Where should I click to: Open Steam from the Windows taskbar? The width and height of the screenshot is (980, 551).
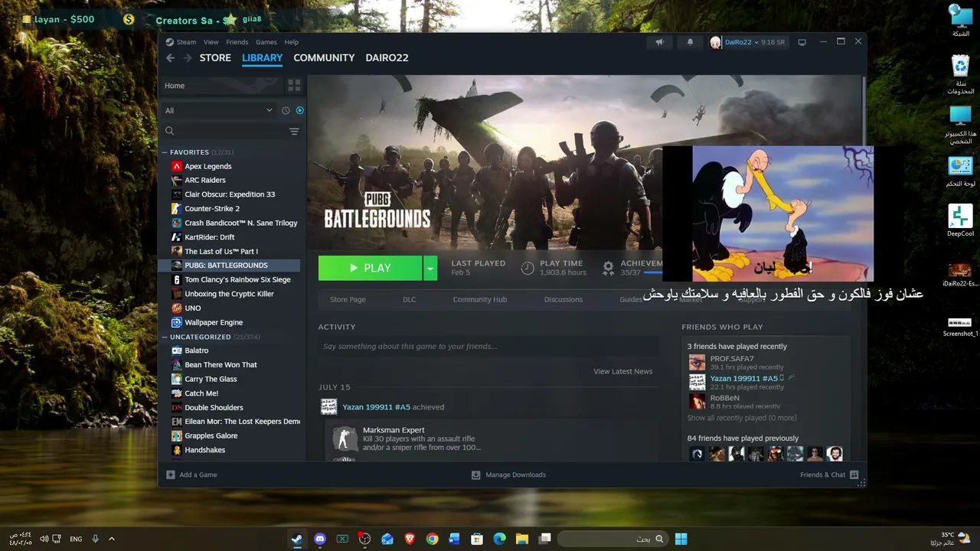point(296,539)
